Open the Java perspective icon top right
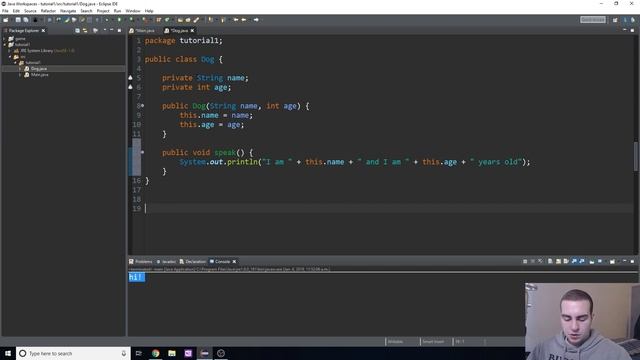This screenshot has width=640, height=360. pyautogui.click(x=625, y=20)
